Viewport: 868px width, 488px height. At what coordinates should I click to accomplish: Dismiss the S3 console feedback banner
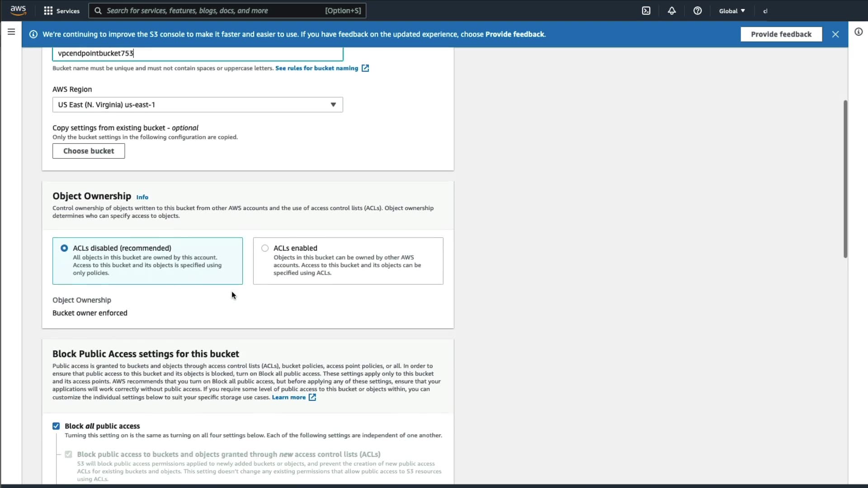[x=835, y=34]
